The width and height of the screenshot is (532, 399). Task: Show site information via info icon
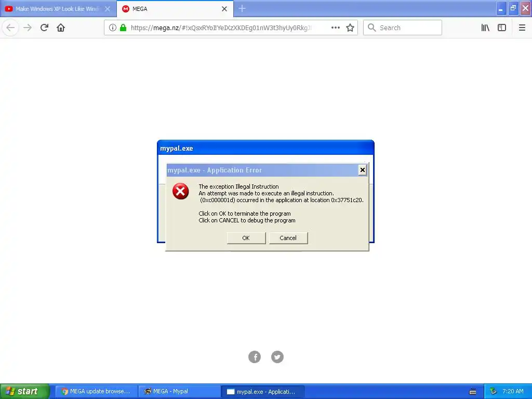(x=113, y=28)
